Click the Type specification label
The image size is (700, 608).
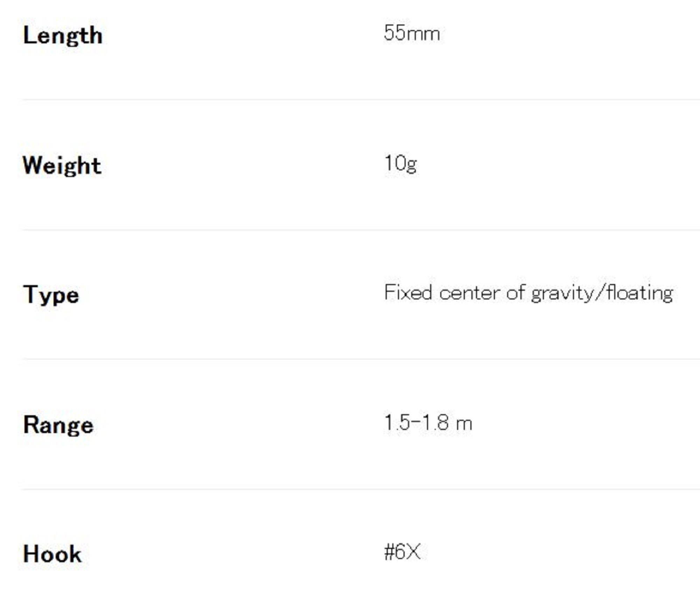point(51,295)
